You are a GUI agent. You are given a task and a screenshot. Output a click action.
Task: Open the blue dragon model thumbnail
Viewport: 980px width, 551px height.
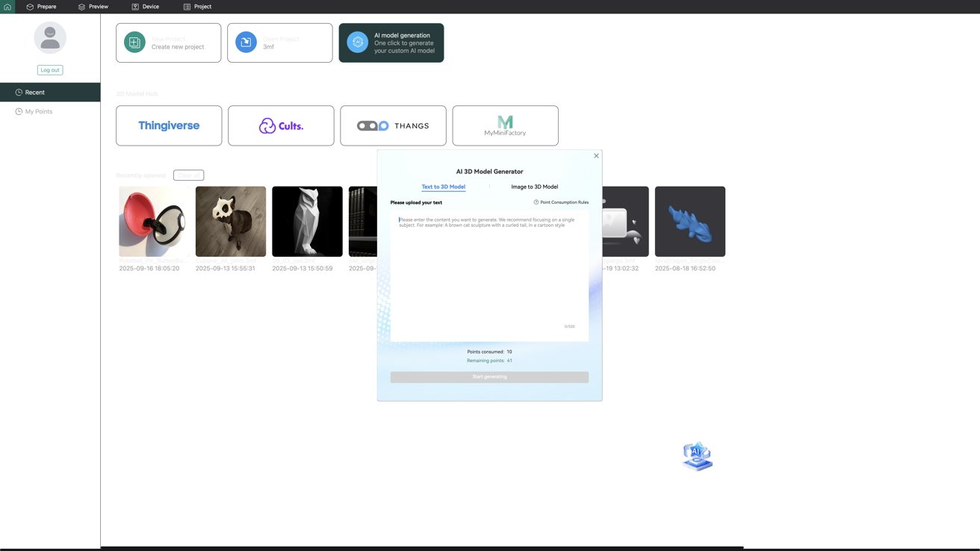coord(690,222)
